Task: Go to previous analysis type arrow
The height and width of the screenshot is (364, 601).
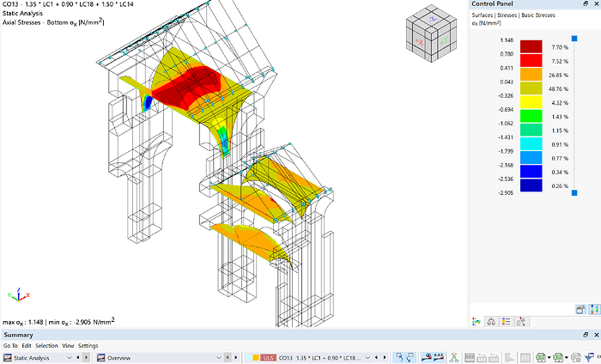Action: pos(78,357)
